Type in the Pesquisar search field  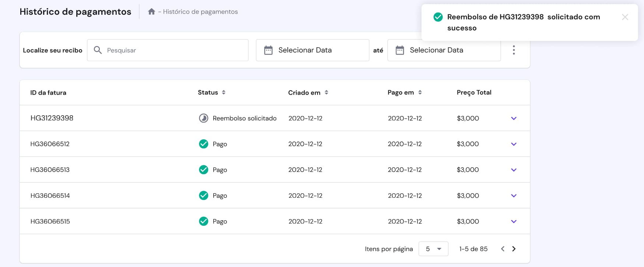click(x=173, y=50)
